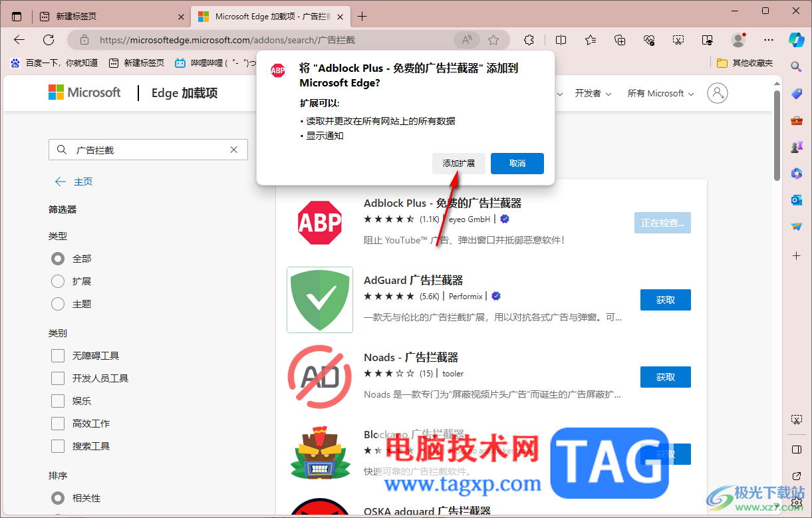Open the Extensions puzzle icon
The height and width of the screenshot is (518, 812).
(529, 40)
